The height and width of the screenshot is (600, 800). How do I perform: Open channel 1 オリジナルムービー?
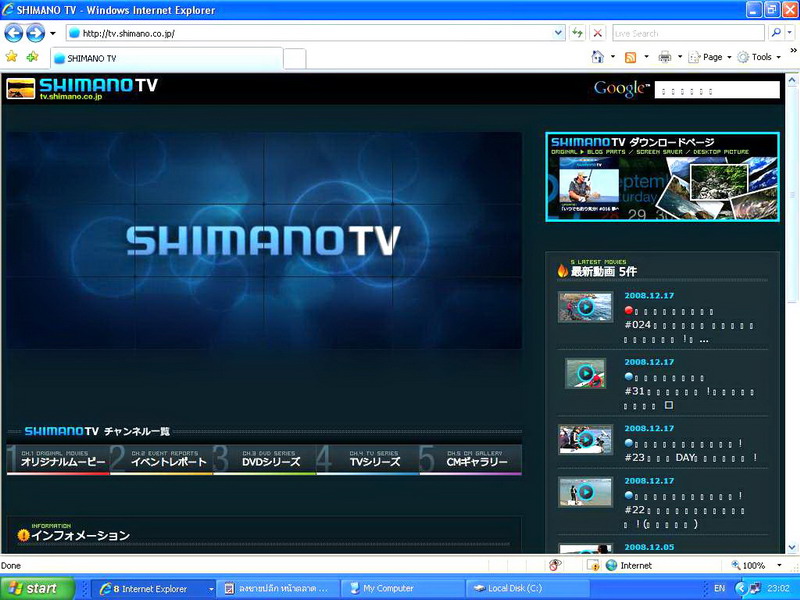(x=58, y=459)
